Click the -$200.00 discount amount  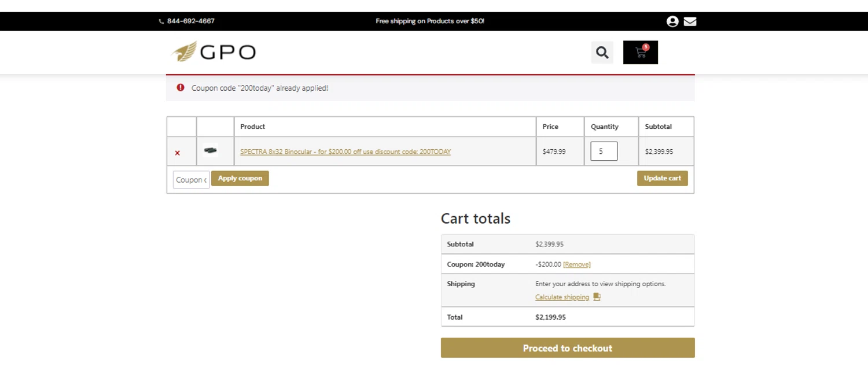pos(549,264)
